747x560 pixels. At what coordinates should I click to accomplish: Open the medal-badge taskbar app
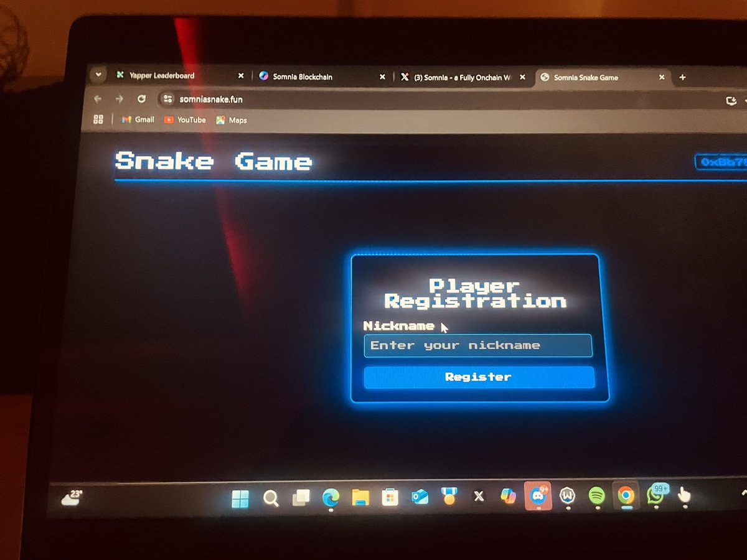click(449, 497)
